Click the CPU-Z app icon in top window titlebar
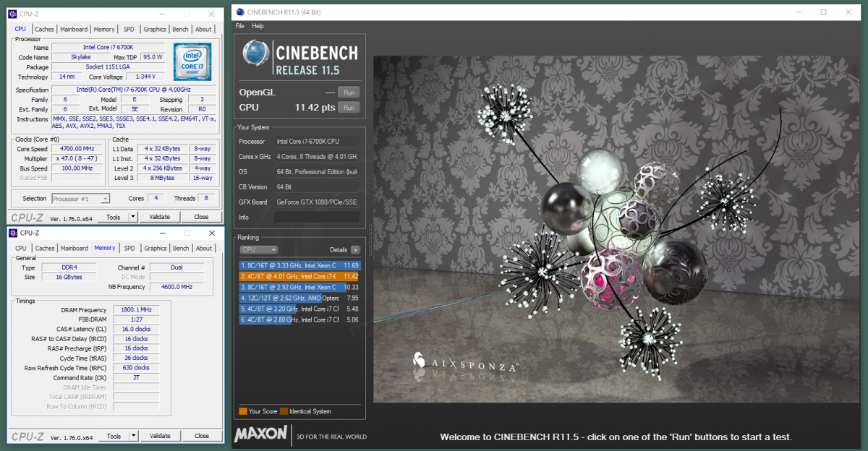This screenshot has height=451, width=868. [12, 14]
